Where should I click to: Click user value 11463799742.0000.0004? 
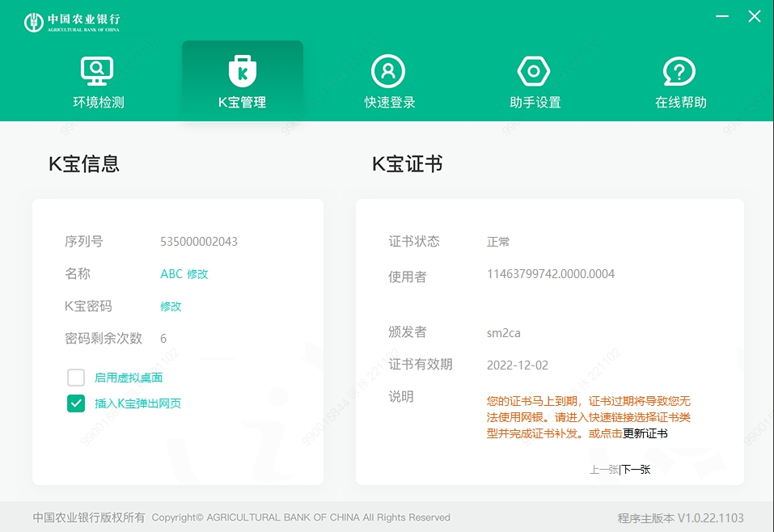coord(551,274)
